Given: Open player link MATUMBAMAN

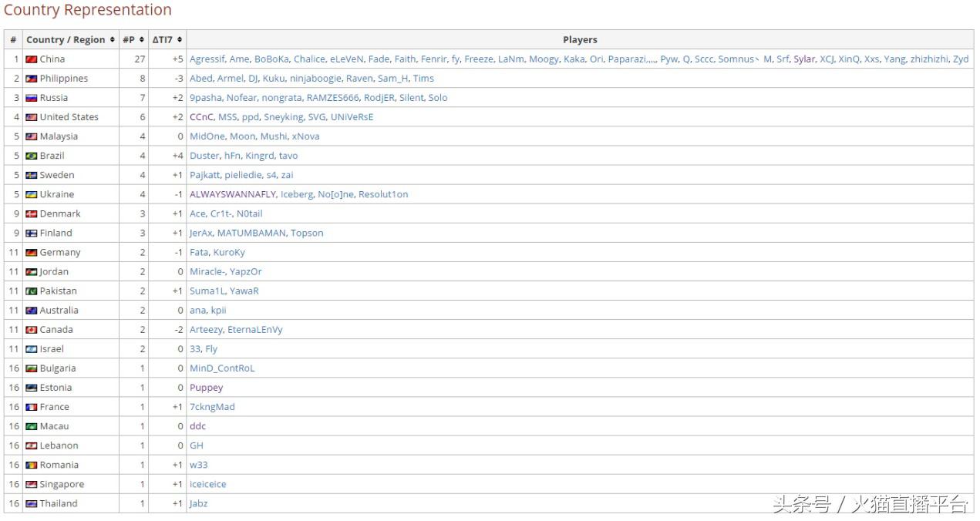Looking at the screenshot, I should pos(251,233).
